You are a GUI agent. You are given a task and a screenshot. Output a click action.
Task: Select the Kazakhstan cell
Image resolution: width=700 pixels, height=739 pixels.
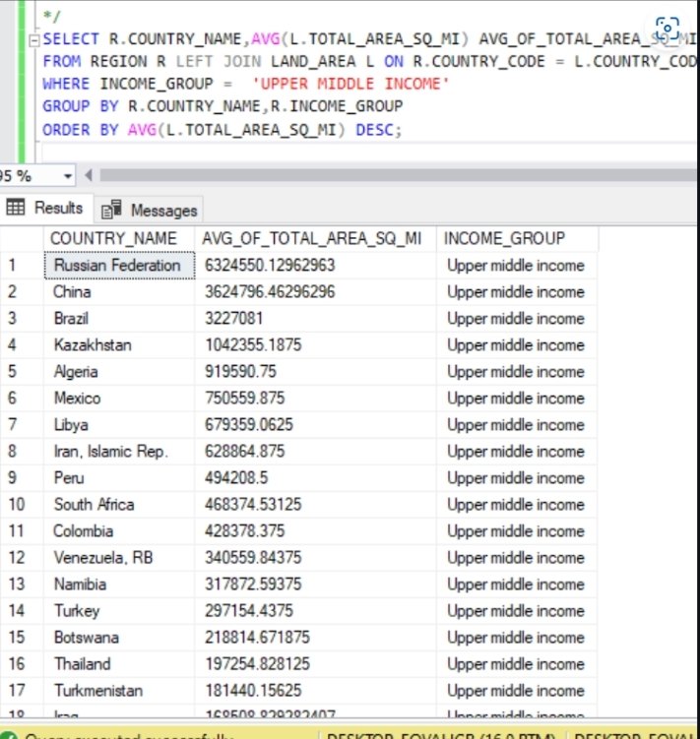point(119,345)
